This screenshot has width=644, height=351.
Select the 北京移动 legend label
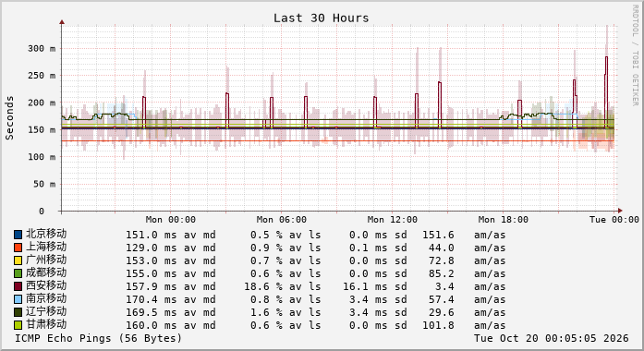click(46, 234)
